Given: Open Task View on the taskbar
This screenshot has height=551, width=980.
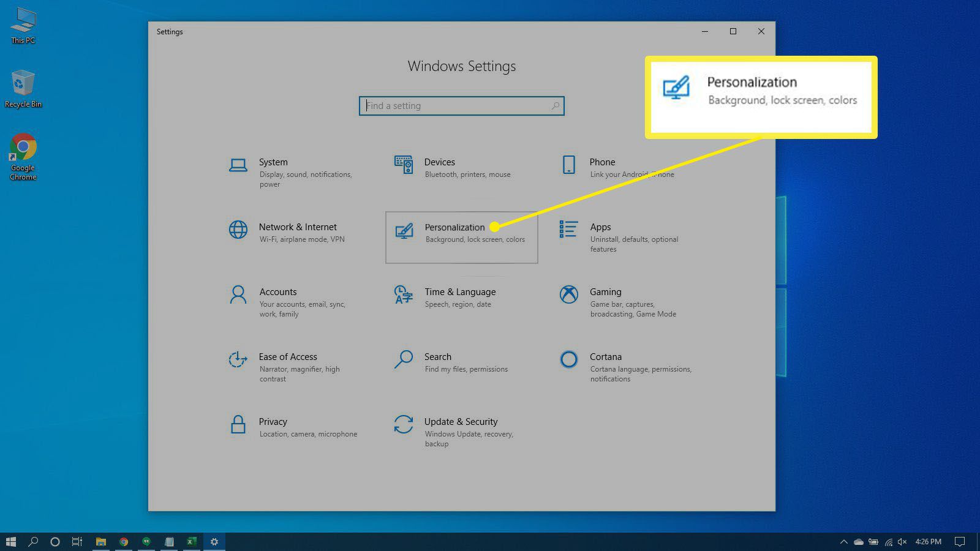Looking at the screenshot, I should [76, 542].
